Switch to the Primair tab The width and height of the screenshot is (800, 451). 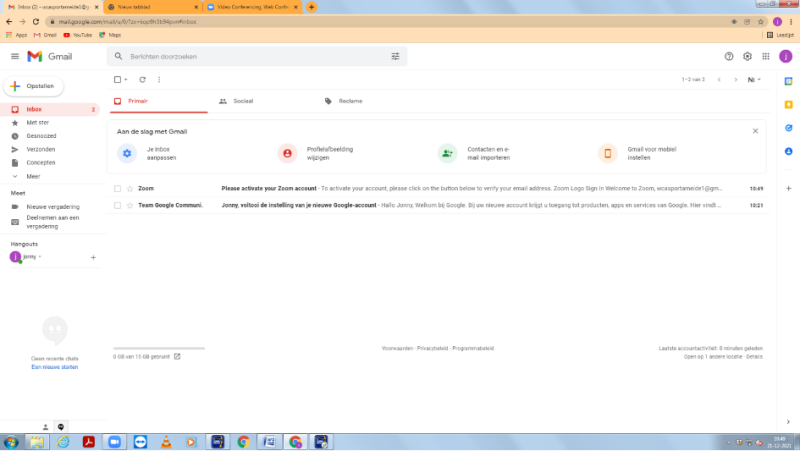pos(159,101)
